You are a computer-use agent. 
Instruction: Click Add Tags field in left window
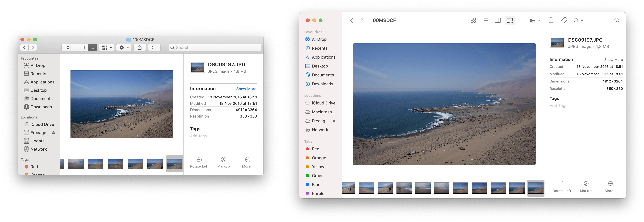tap(200, 136)
